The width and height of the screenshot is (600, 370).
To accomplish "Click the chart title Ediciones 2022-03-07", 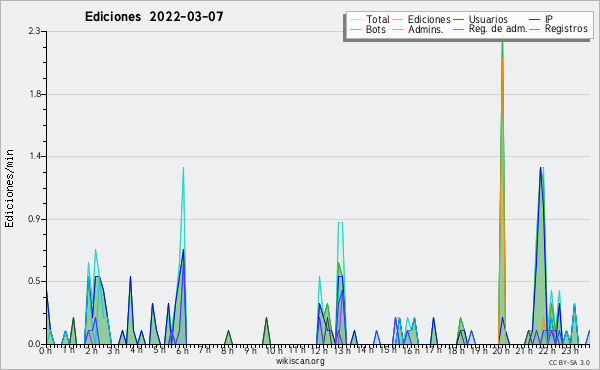I will point(154,17).
